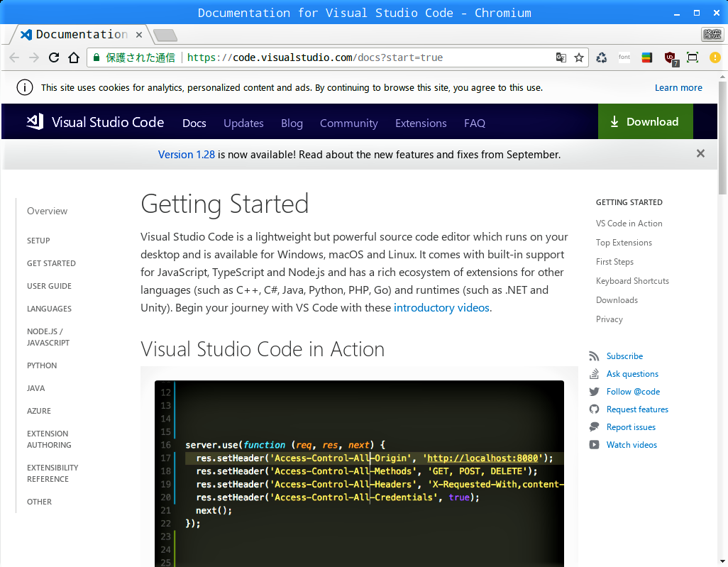Expand the USER GUIDE sidebar section

pyautogui.click(x=49, y=286)
